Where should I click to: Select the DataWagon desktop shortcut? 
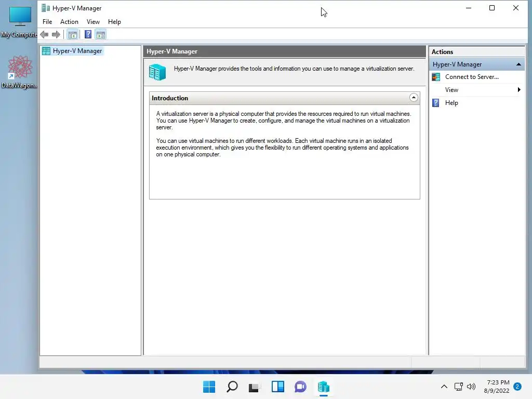point(19,72)
